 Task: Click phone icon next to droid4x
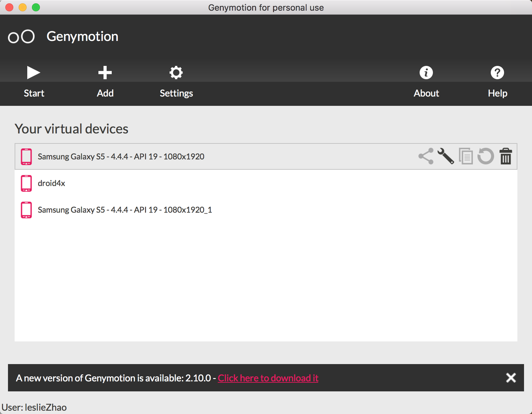point(26,183)
